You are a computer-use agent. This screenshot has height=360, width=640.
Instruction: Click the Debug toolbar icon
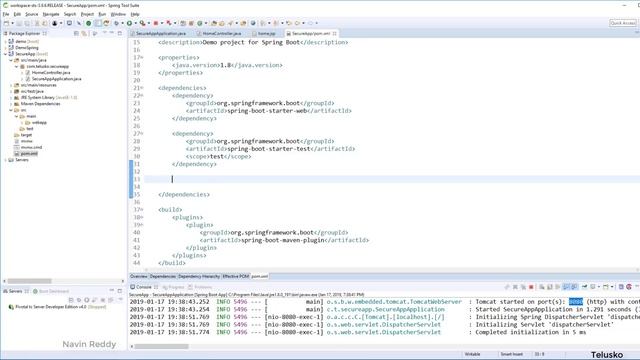click(116, 23)
